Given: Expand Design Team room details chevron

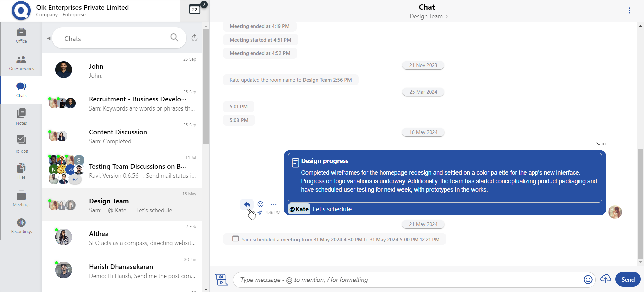Looking at the screenshot, I should pos(446,17).
